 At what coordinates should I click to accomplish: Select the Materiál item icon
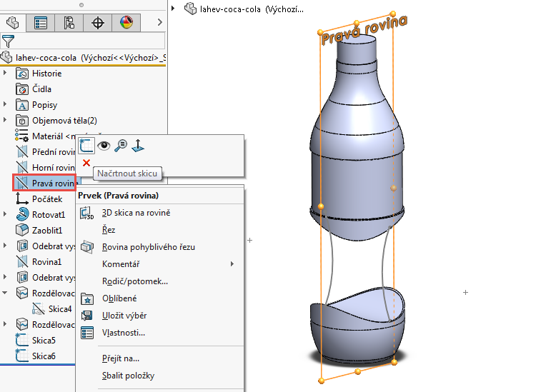(x=21, y=136)
